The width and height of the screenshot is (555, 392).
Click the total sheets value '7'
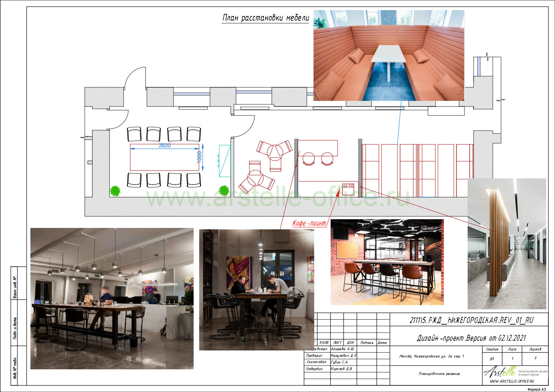(535, 358)
